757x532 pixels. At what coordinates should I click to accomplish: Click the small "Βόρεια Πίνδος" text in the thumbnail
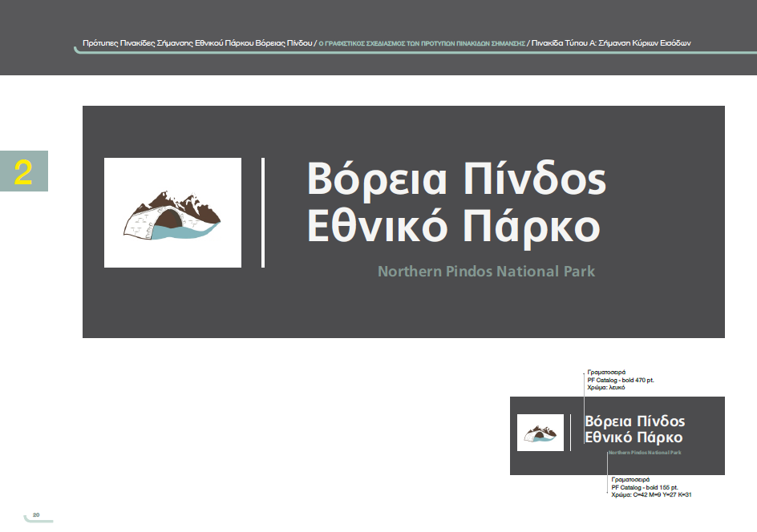(635, 421)
